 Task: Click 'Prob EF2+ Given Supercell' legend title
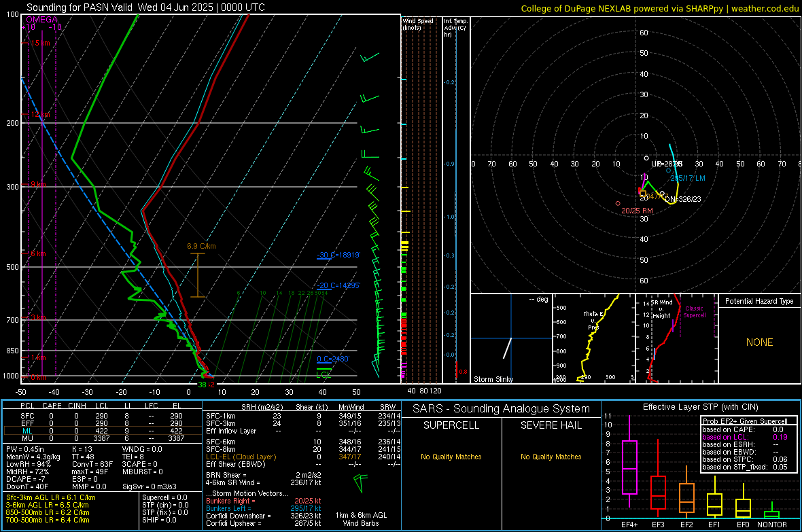(x=745, y=421)
